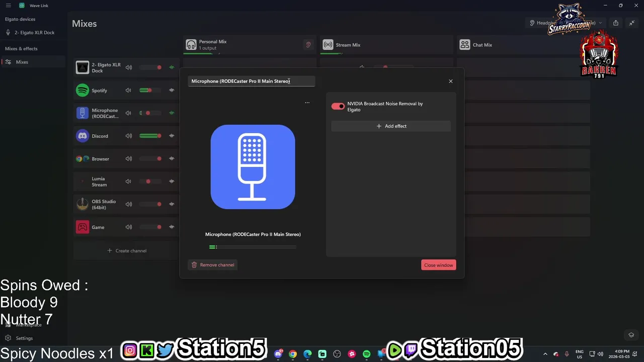Open the hamburger navigation menu

click(8, 6)
